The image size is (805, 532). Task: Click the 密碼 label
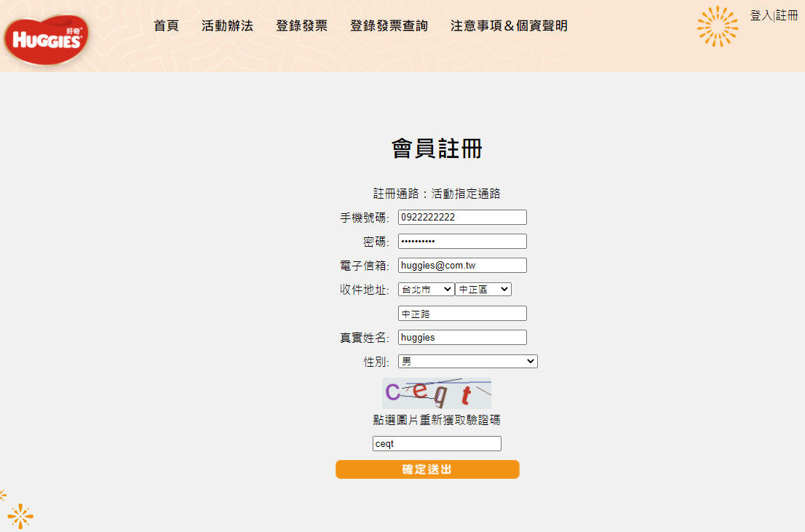tap(376, 242)
